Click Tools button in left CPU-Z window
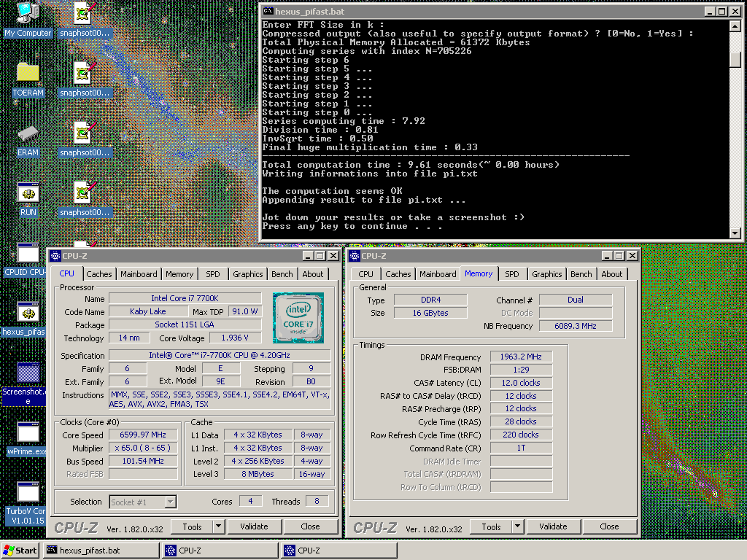Image resolution: width=747 pixels, height=560 pixels. [192, 526]
